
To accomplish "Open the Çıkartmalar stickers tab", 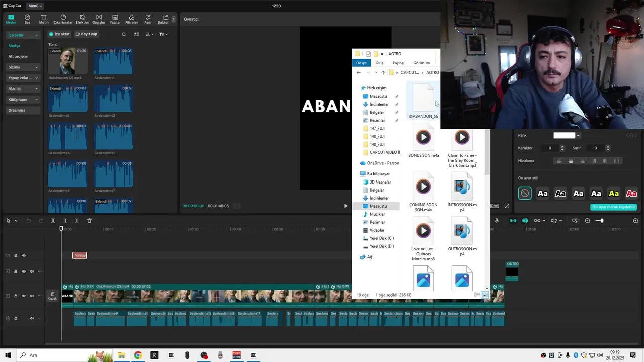I will click(x=63, y=19).
